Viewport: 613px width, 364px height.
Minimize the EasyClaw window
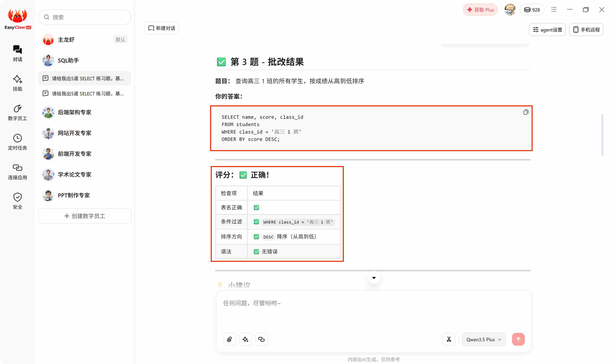click(x=570, y=10)
